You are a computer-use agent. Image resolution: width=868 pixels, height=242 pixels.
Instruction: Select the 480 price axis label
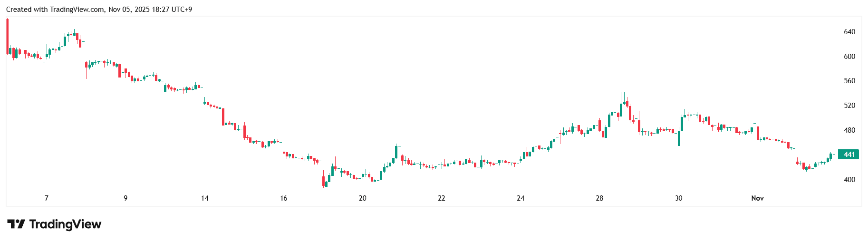click(849, 130)
